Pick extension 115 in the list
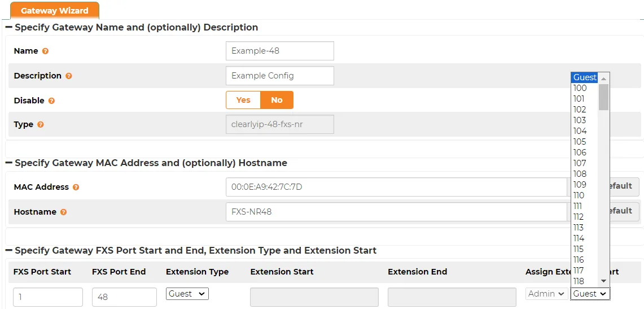The height and width of the screenshot is (309, 644). [x=585, y=249]
